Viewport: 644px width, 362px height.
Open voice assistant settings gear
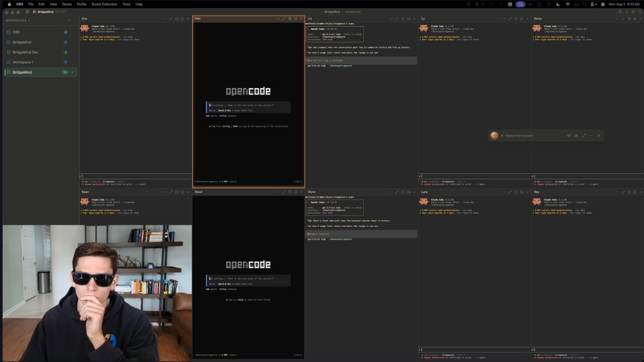(x=576, y=136)
